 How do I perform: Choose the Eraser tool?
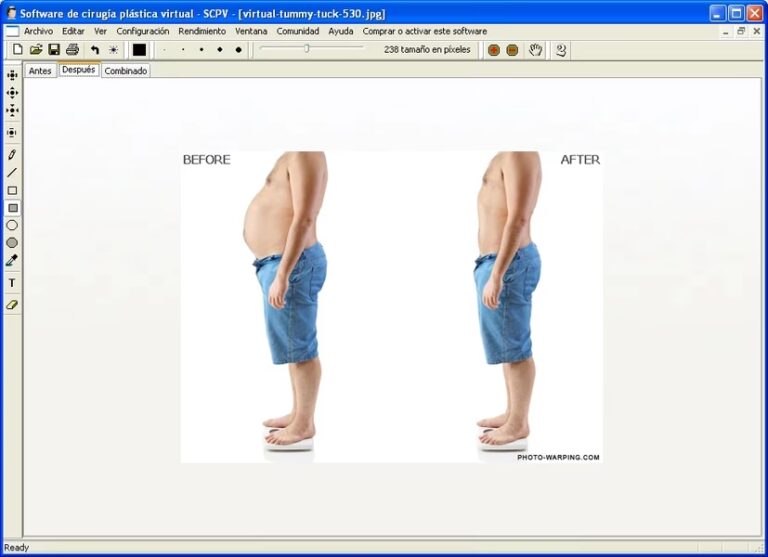(12, 304)
